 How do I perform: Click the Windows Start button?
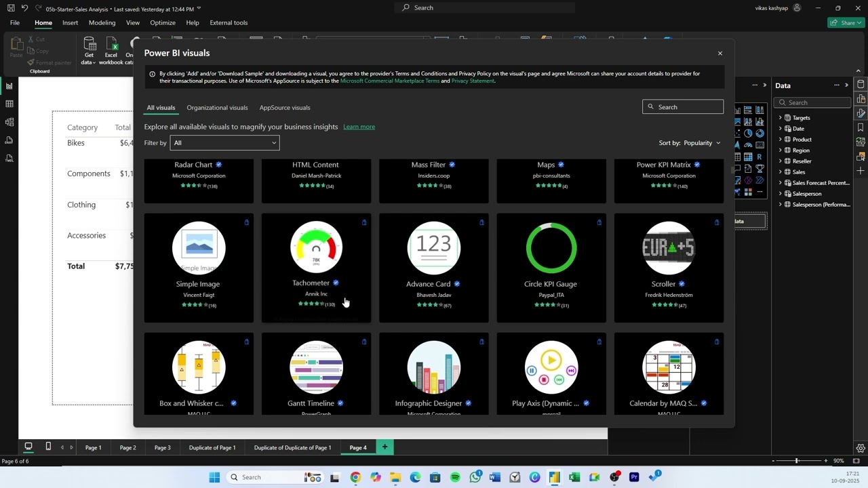pyautogui.click(x=214, y=477)
